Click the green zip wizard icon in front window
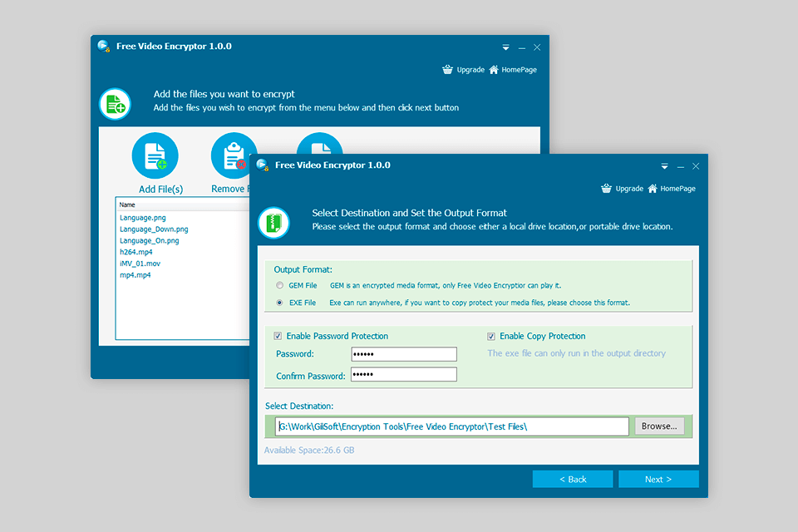Screen dimensions: 798x532 (x=273, y=223)
